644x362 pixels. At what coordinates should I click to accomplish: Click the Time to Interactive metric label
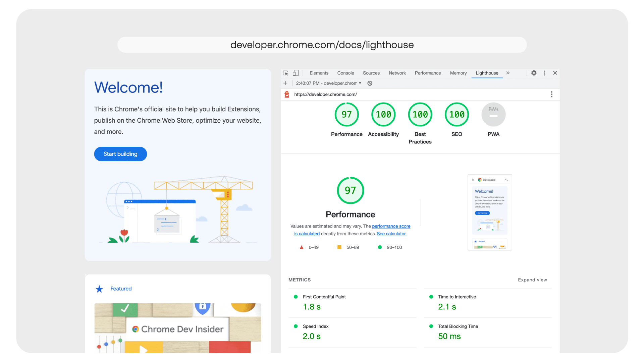[x=457, y=297]
